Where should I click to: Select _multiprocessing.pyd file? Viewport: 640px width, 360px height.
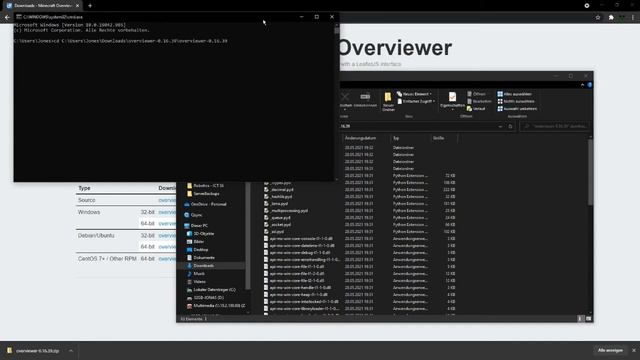pos(286,211)
